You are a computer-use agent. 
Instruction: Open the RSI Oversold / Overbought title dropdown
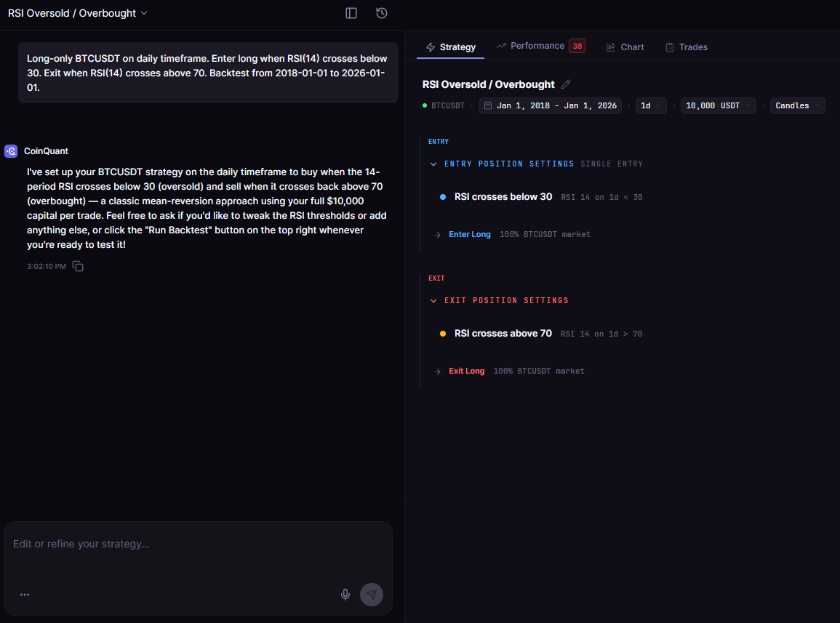coord(78,13)
